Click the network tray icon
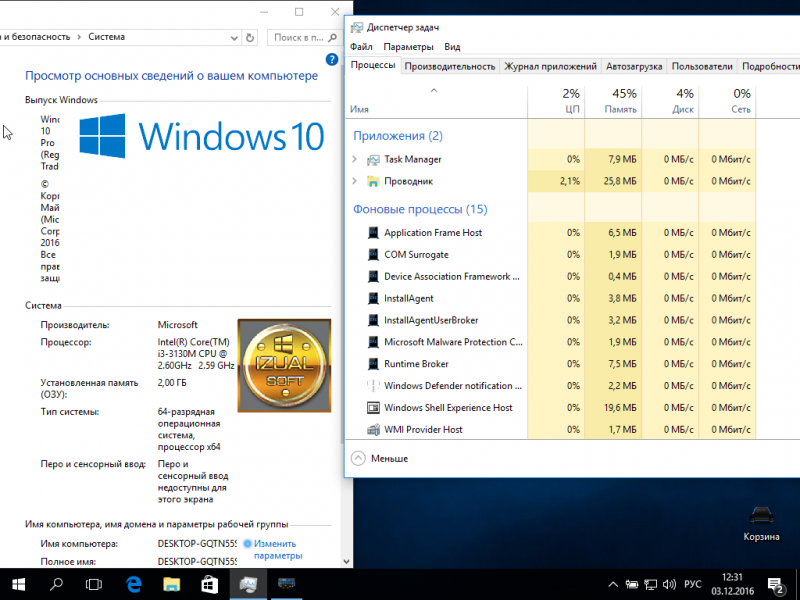The height and width of the screenshot is (600, 800). [x=650, y=585]
